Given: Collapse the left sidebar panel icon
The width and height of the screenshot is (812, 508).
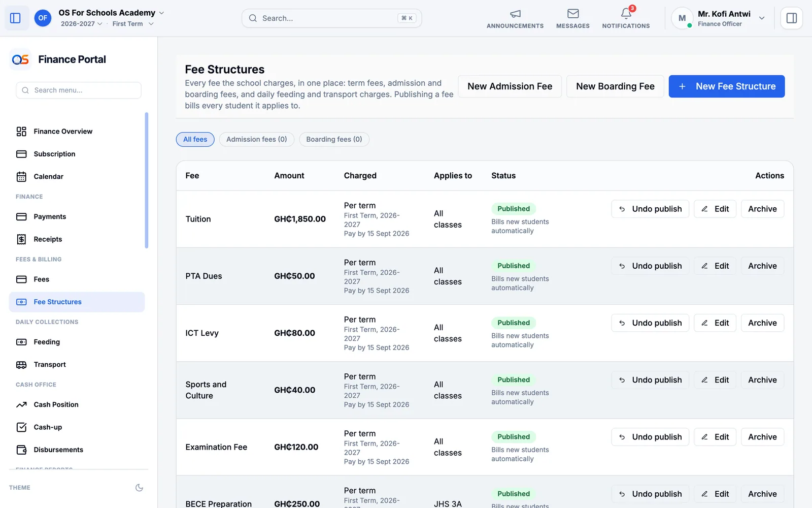Looking at the screenshot, I should (15, 18).
